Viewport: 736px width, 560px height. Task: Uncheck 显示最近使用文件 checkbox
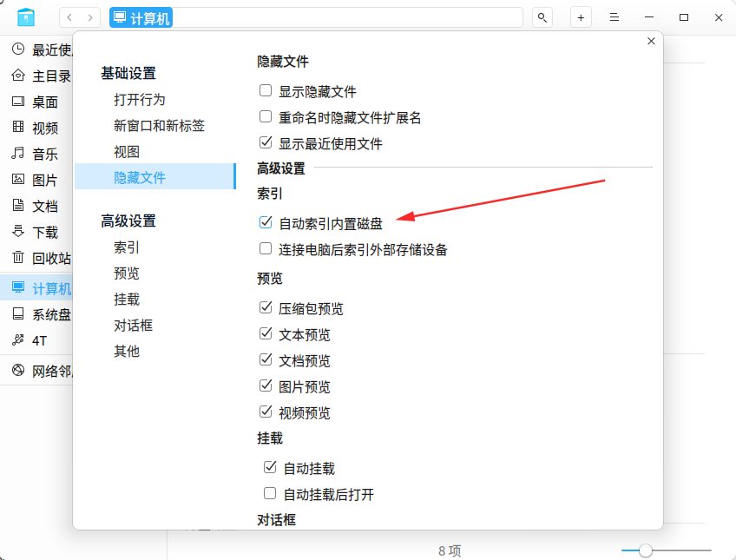point(266,142)
